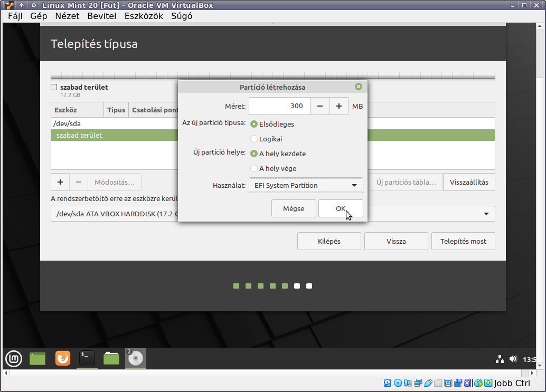Click VirtualBox network adapters status icon
The width and height of the screenshot is (546, 392).
point(418,383)
